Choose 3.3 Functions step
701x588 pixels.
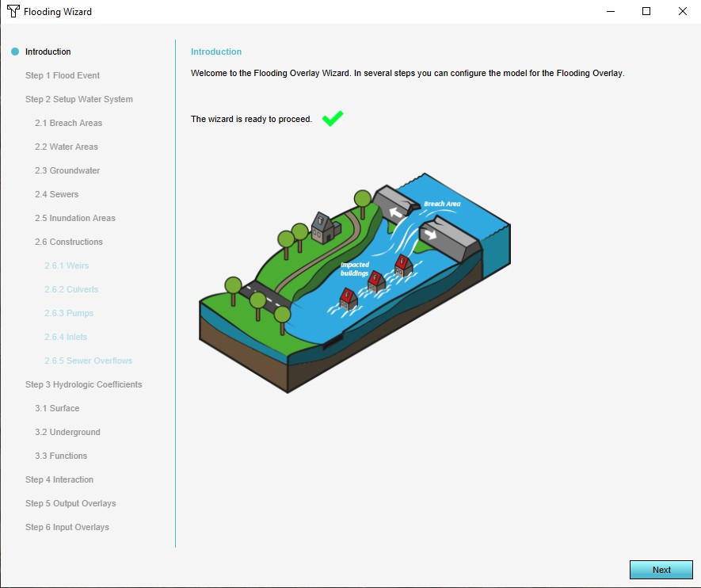(60, 456)
